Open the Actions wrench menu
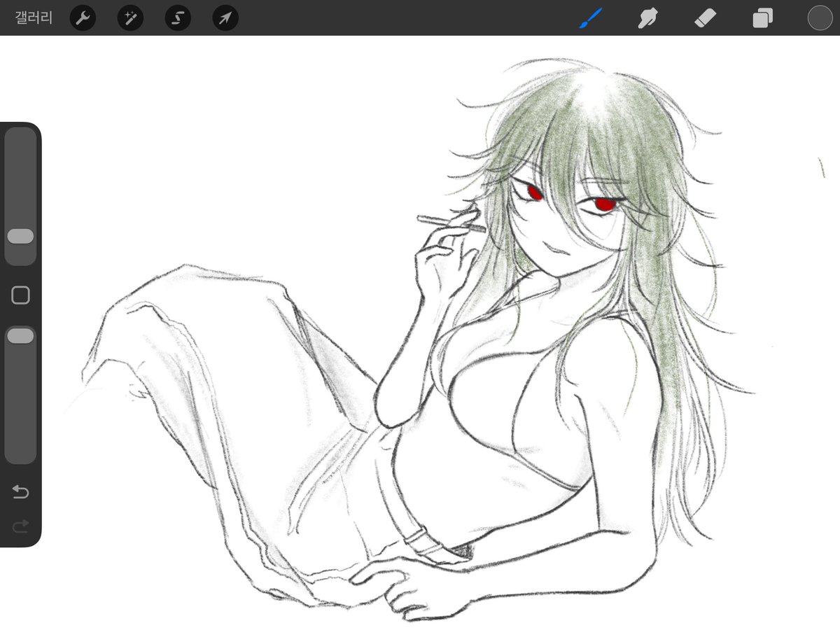Image resolution: width=840 pixels, height=630 pixels. click(83, 18)
